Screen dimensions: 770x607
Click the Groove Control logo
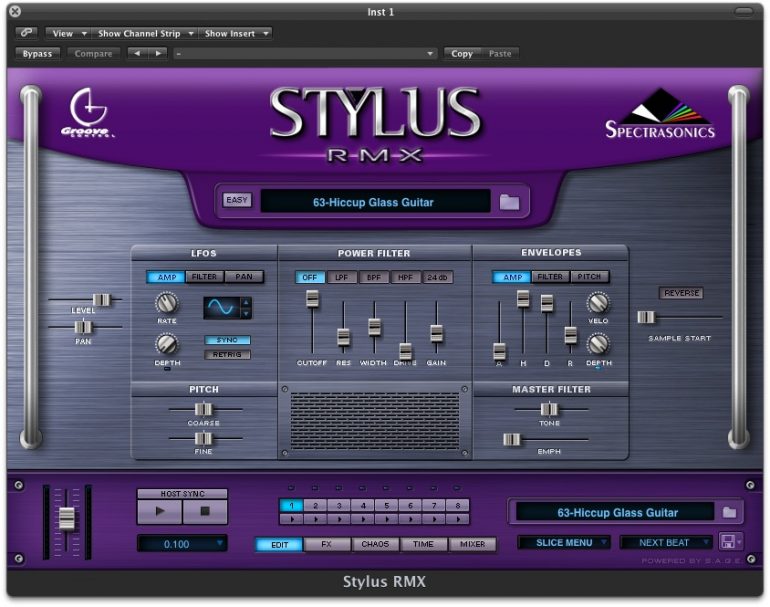pos(88,113)
